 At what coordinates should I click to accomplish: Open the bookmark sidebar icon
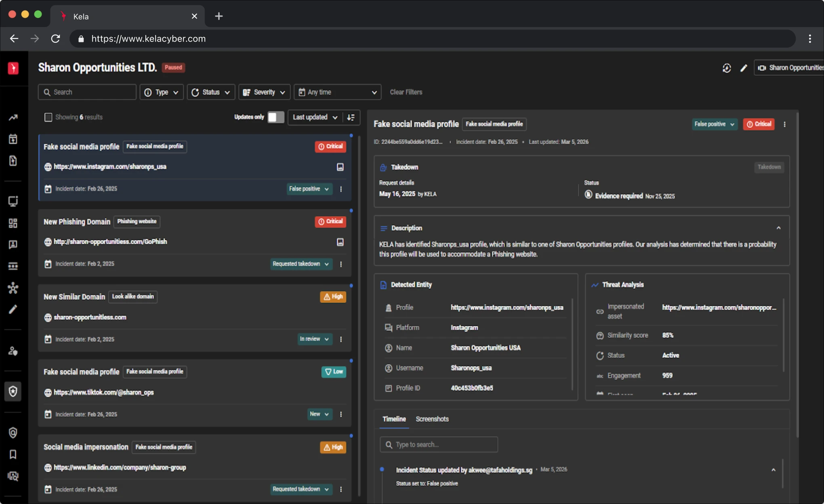[13, 454]
